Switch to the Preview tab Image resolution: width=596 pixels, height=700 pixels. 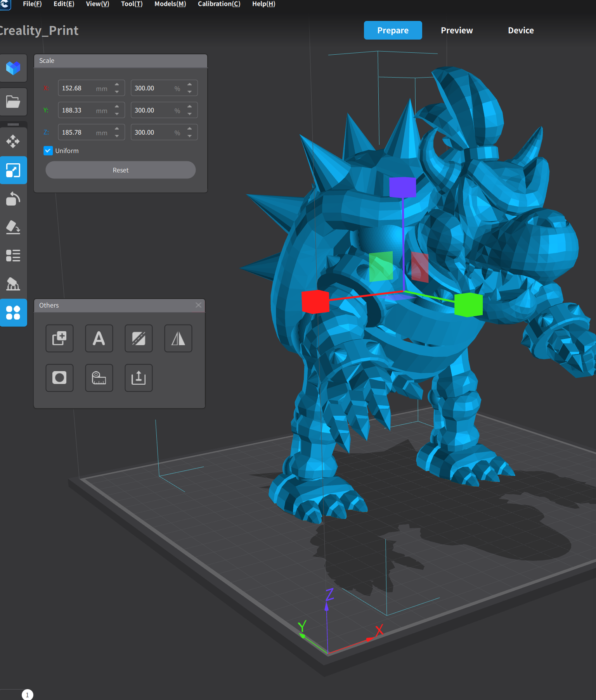(457, 30)
